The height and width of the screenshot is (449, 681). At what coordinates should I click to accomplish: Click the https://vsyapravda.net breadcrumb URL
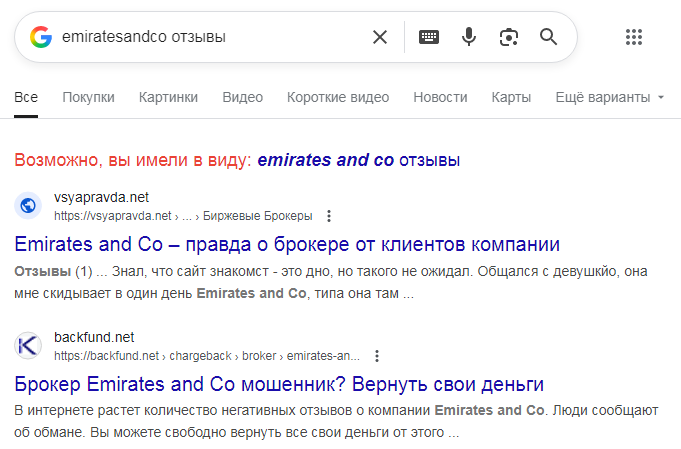[183, 216]
